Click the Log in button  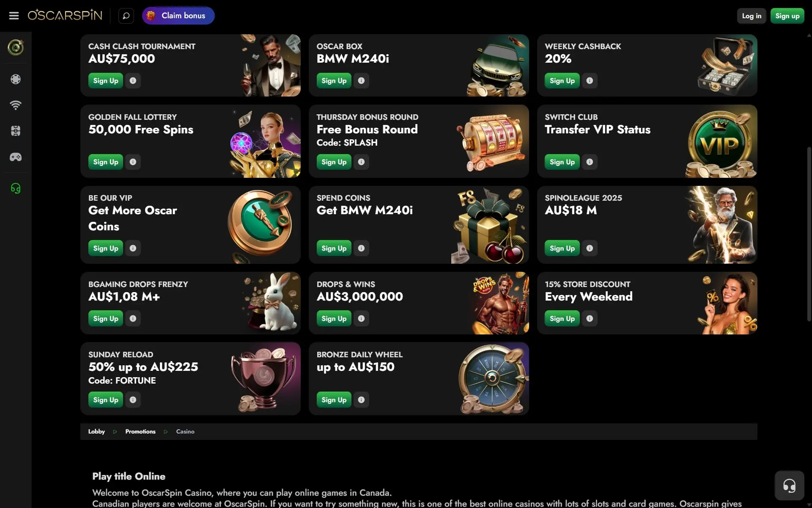point(752,16)
